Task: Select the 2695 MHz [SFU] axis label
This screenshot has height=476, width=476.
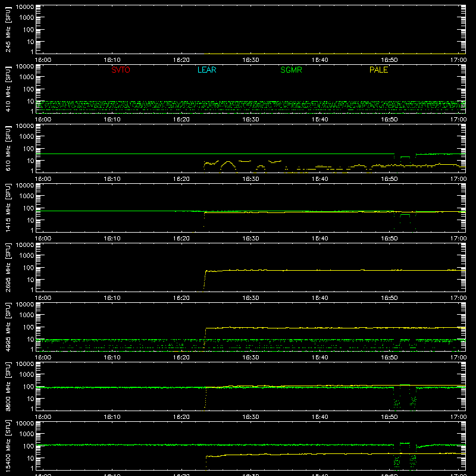Action: [8, 267]
